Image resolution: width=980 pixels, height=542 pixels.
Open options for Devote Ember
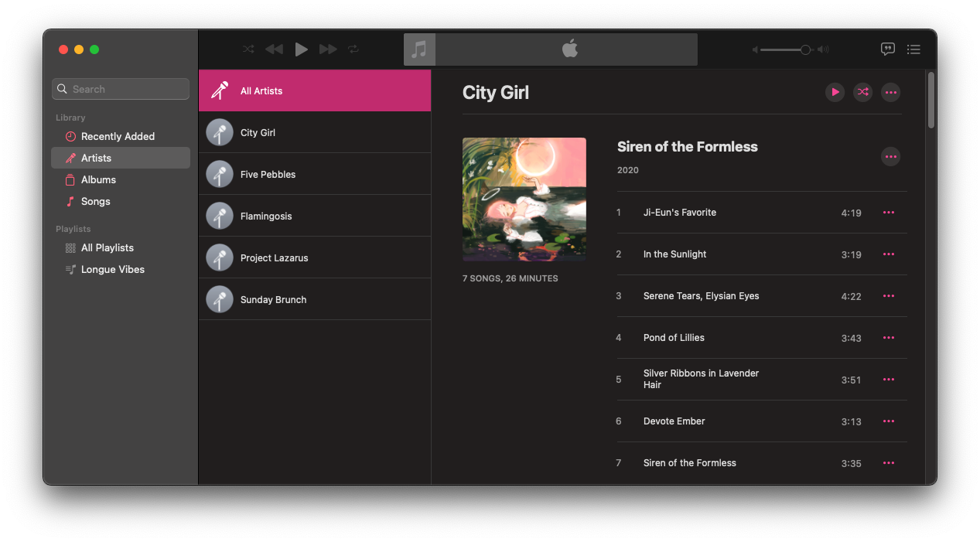889,421
